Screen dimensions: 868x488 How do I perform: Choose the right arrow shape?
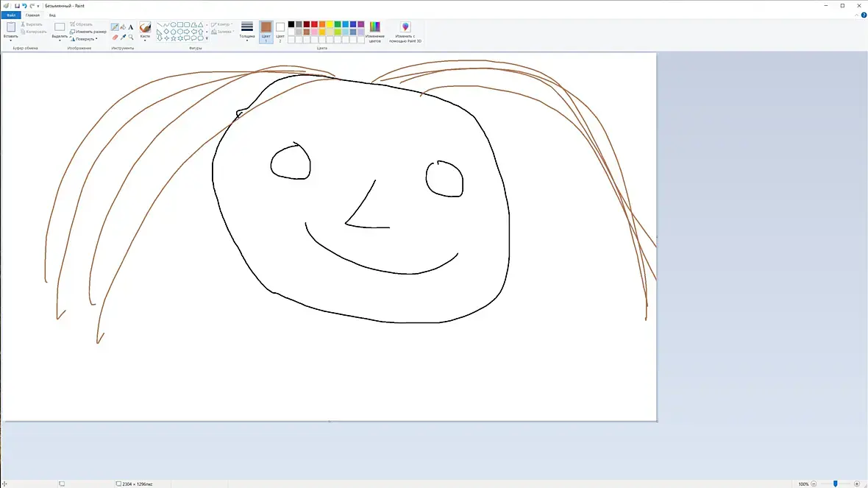187,32
